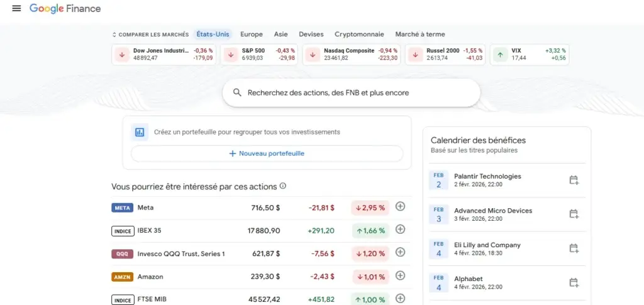Add Meta to watchlist with plus icon
The image size is (644, 305).
400,206
